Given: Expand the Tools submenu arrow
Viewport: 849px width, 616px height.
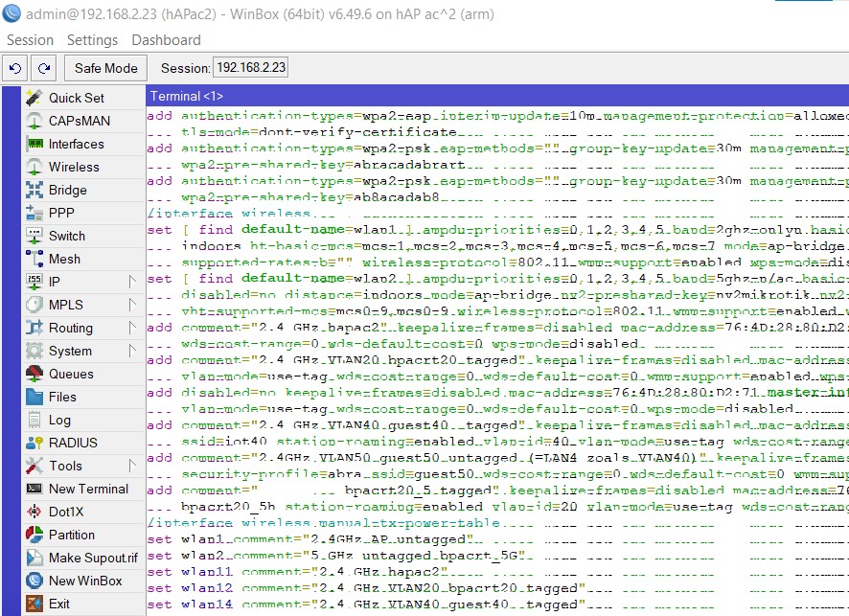Looking at the screenshot, I should 131,466.
